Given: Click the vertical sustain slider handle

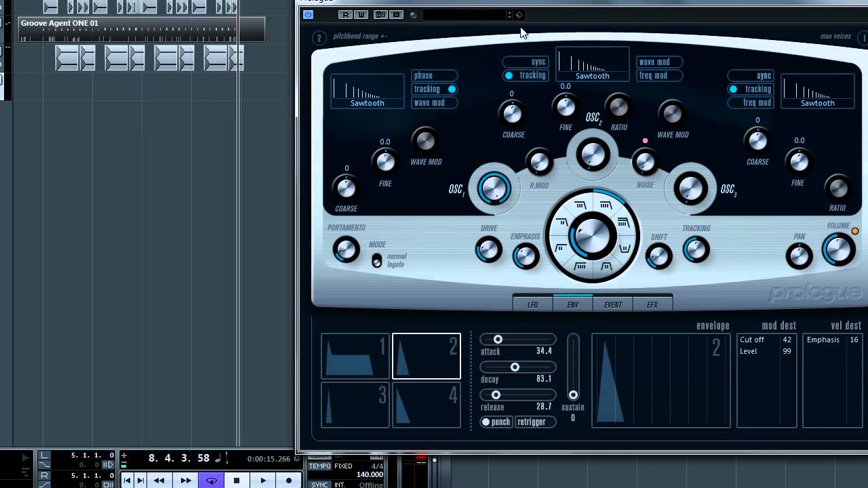Looking at the screenshot, I should click(x=573, y=395).
